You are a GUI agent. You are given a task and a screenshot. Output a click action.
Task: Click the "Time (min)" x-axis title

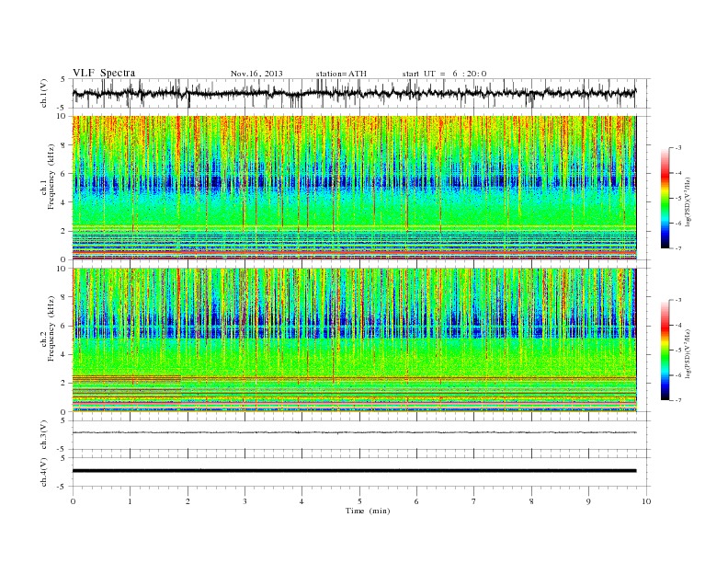[x=368, y=511]
